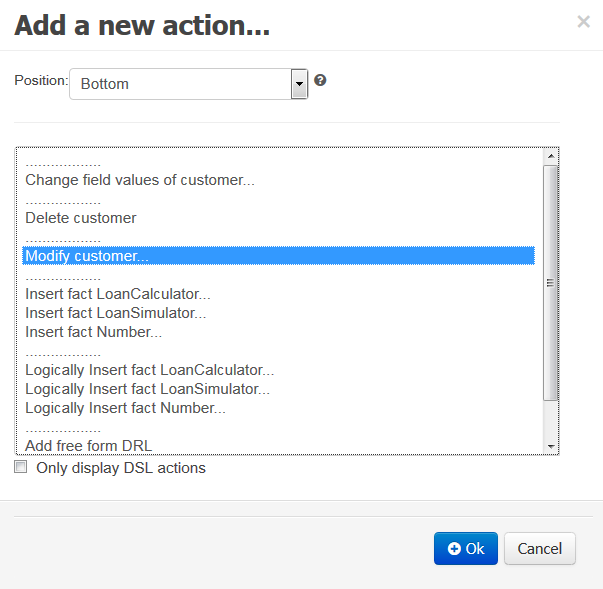
Task: Click the list scrollbar up arrow
Action: click(x=550, y=157)
